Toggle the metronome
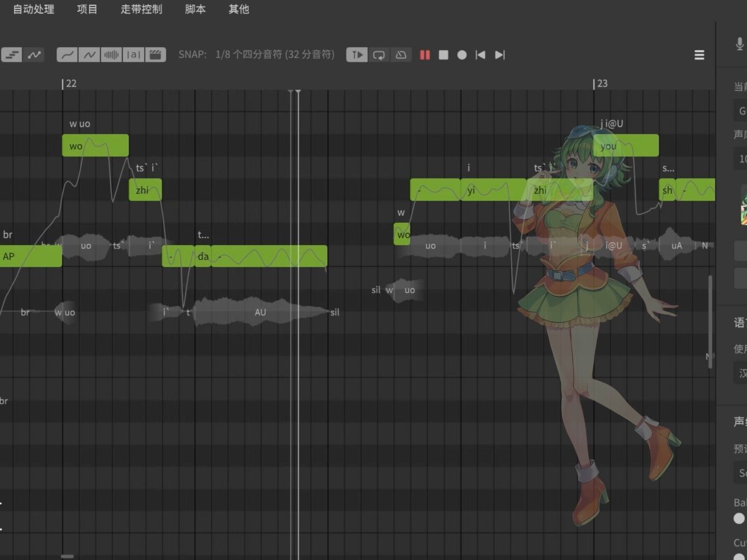This screenshot has width=747, height=560. tap(401, 55)
